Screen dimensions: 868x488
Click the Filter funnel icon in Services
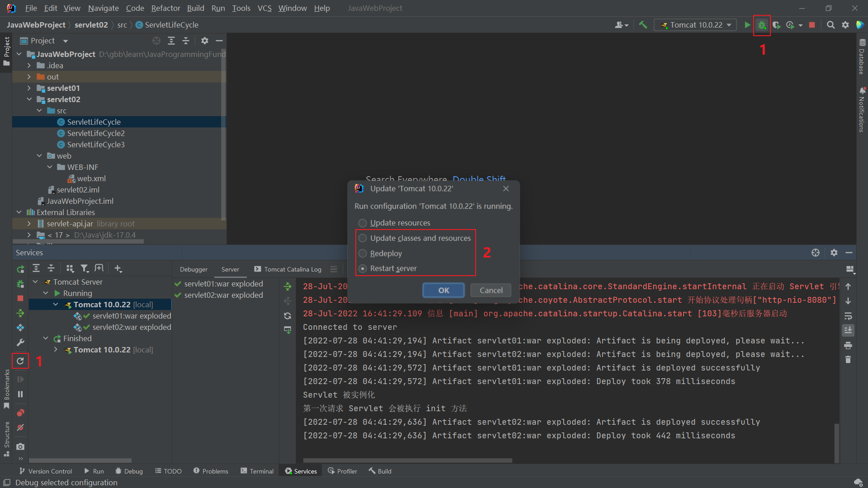pyautogui.click(x=85, y=268)
